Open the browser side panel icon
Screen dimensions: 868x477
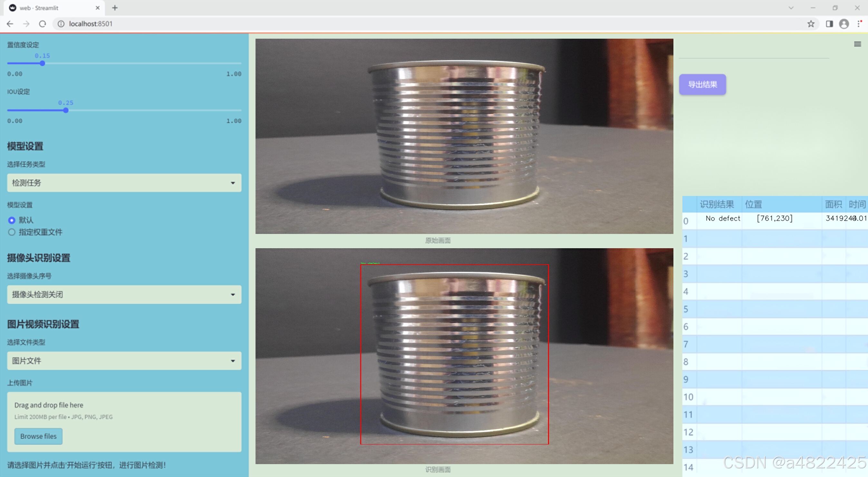point(829,24)
